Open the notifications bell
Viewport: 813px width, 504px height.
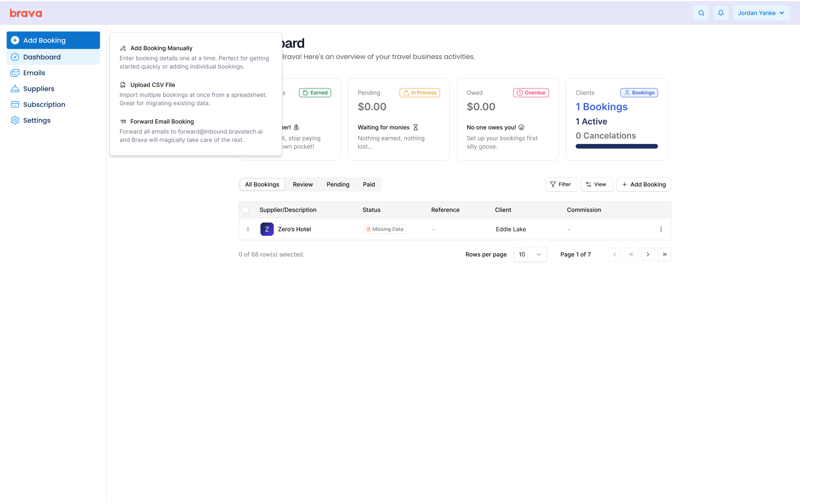pos(721,13)
